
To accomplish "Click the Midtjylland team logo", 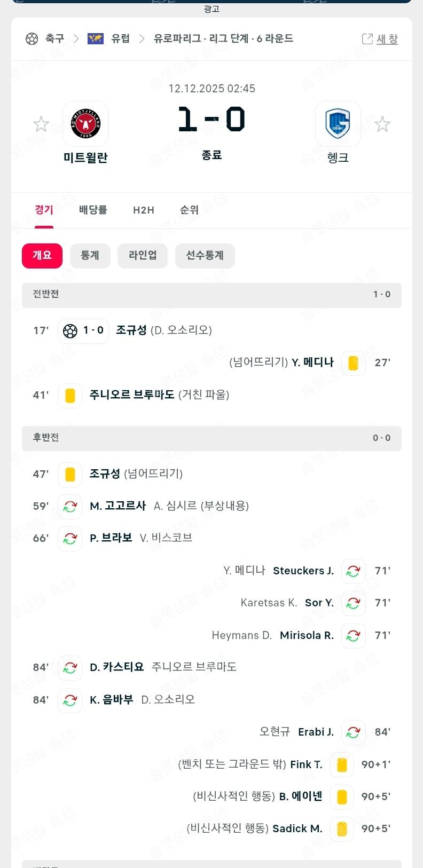I will (85, 124).
